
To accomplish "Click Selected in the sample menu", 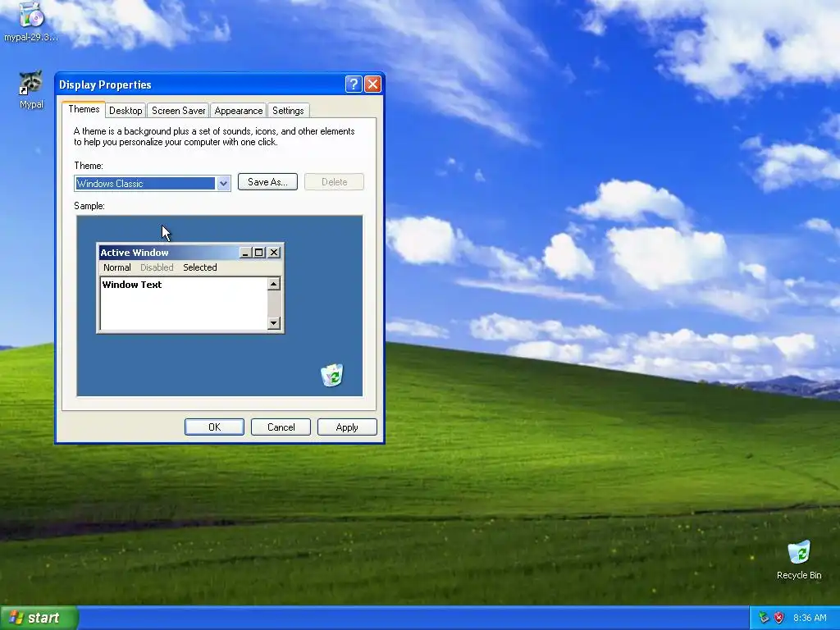I will pos(200,267).
